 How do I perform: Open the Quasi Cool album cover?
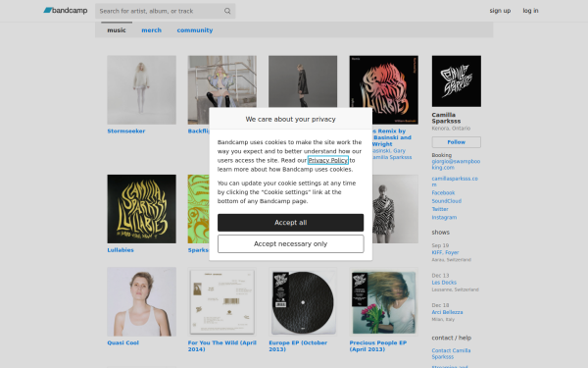tap(141, 301)
